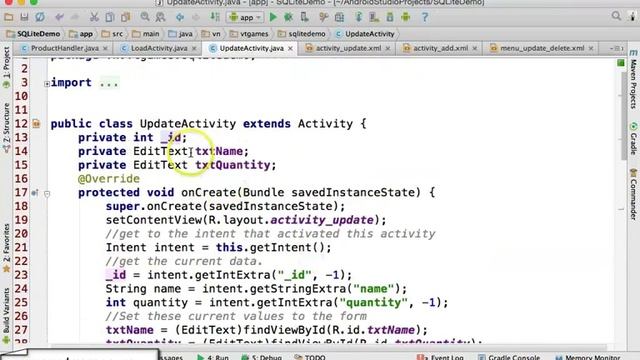
Task: Select the app breadcrumb folder
Action: point(81,34)
